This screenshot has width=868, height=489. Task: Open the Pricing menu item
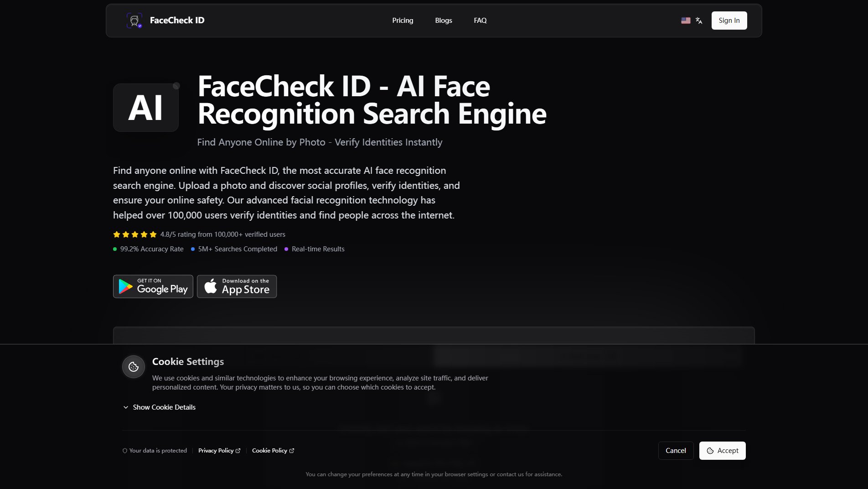pos(403,21)
